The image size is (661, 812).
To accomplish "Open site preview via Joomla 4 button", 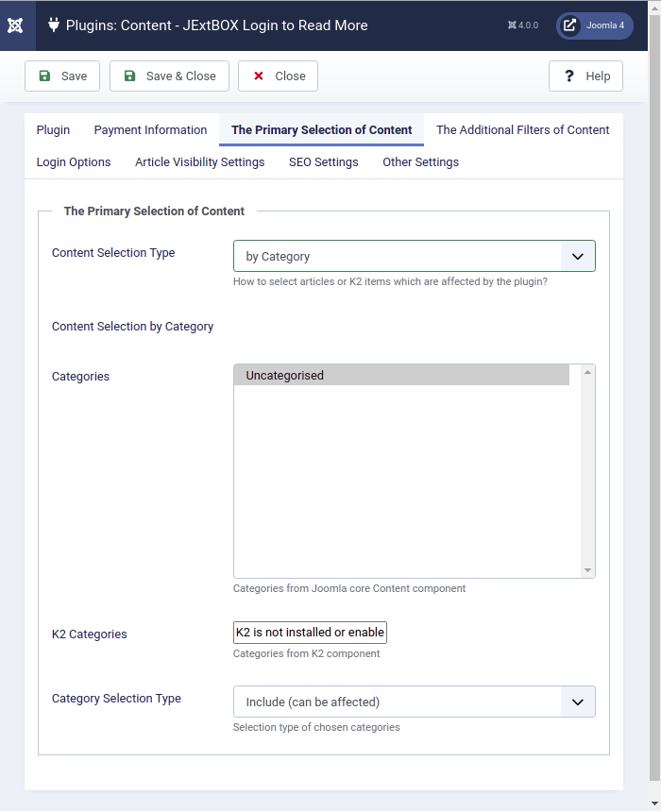I will (595, 25).
